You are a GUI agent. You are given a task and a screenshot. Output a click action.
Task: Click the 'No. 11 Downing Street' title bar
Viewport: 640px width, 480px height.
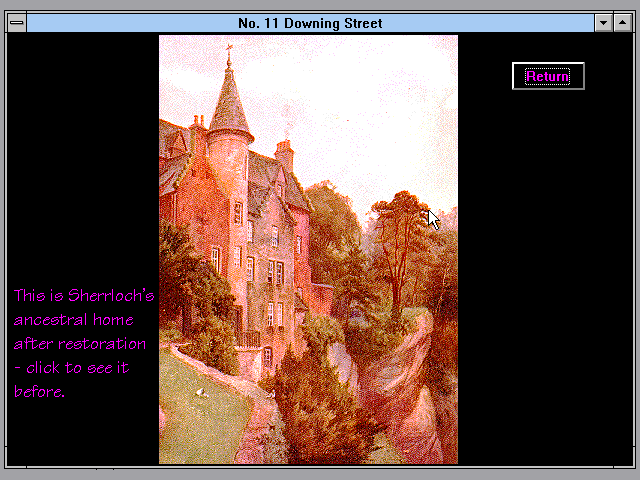(x=310, y=23)
